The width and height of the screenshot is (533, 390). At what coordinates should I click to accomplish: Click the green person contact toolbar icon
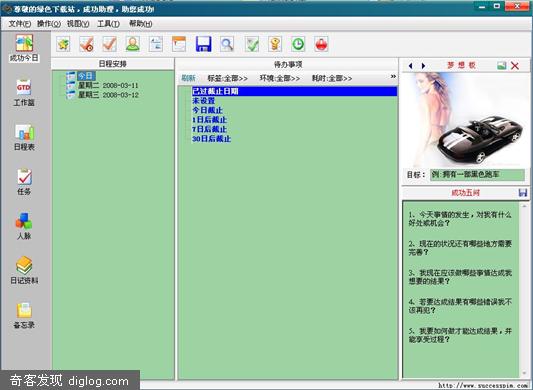pos(133,44)
